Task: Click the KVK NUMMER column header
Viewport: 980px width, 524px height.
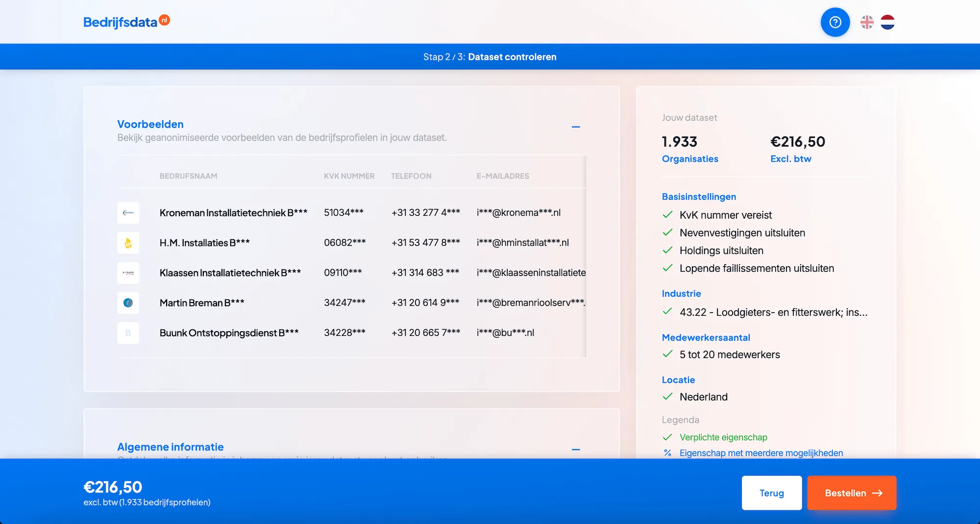Action: click(x=349, y=176)
